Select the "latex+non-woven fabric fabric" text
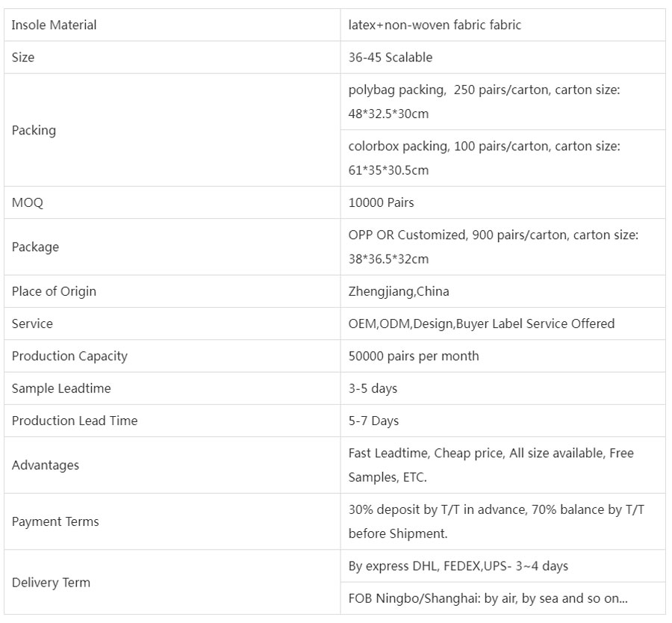672x623 pixels. point(435,25)
